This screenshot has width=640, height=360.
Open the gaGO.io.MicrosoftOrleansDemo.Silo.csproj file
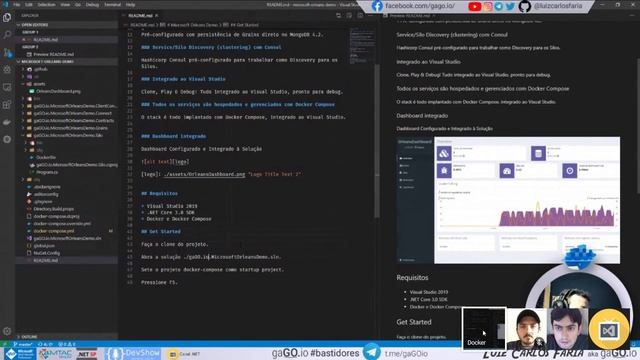coord(77,164)
